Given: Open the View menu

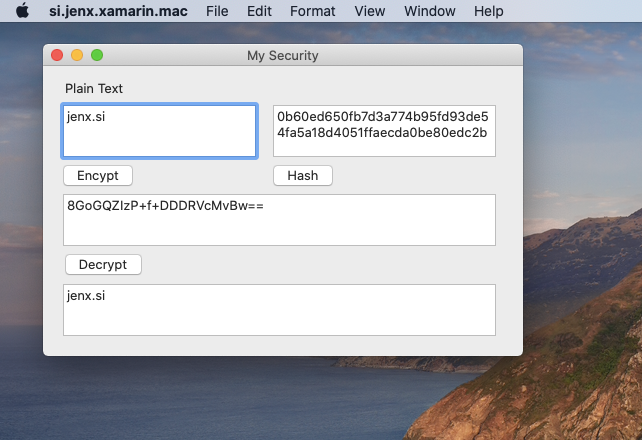Looking at the screenshot, I should [370, 11].
